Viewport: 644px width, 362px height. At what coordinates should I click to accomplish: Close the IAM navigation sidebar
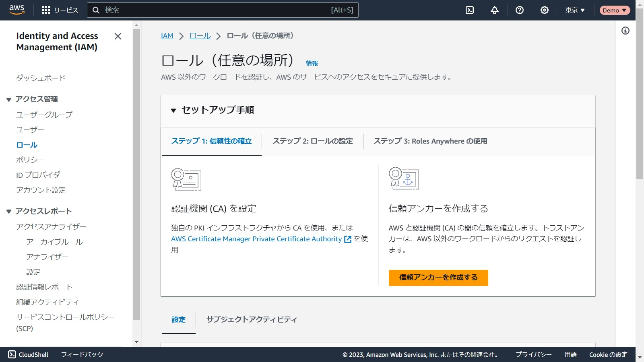pos(118,36)
